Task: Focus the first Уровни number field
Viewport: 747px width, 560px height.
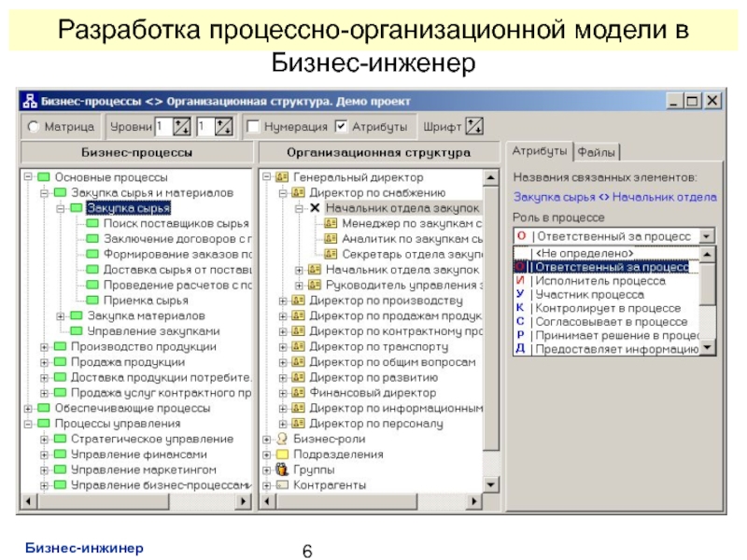Action: (164, 127)
